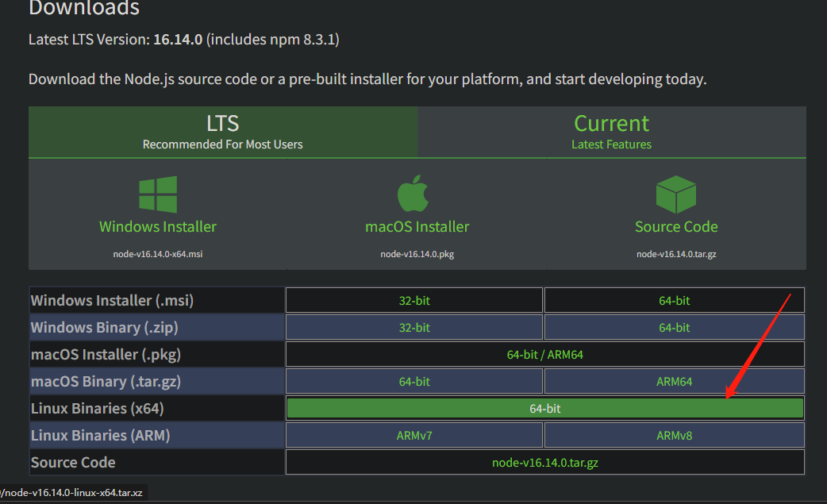Open the macOS Installer link
The height and width of the screenshot is (504, 827).
417,227
